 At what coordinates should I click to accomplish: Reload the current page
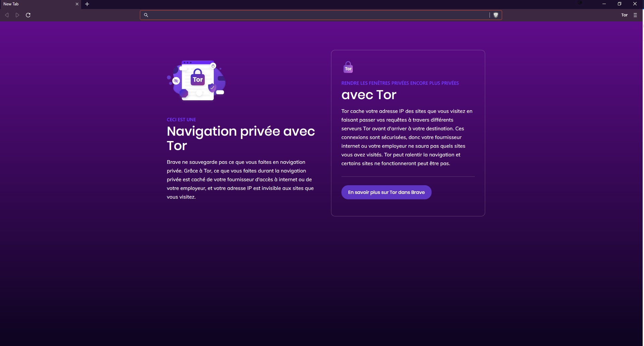28,15
